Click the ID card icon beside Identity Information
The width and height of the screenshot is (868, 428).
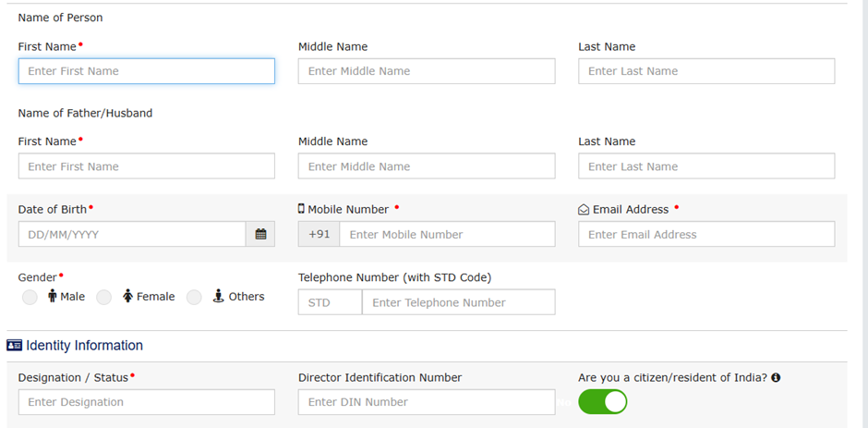pyautogui.click(x=14, y=346)
